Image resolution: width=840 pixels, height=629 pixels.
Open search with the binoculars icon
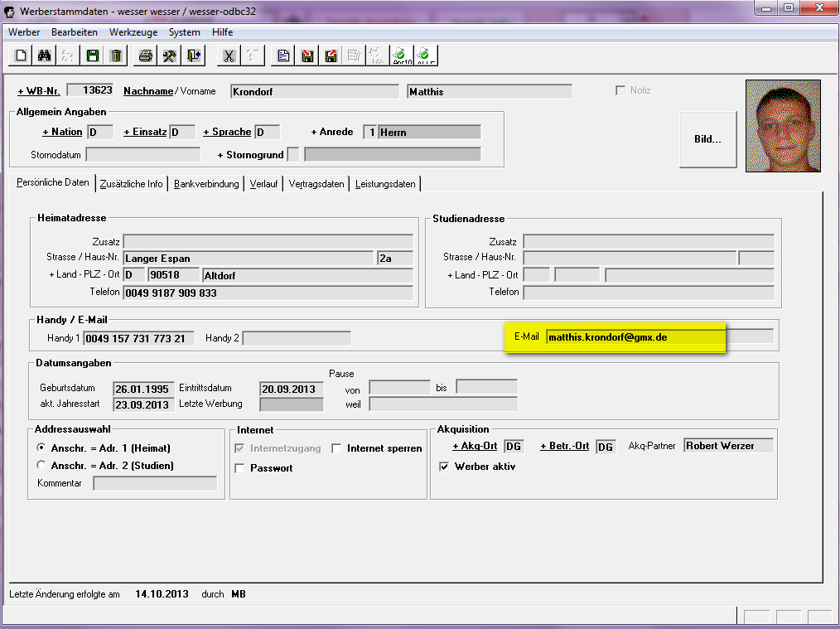(45, 56)
